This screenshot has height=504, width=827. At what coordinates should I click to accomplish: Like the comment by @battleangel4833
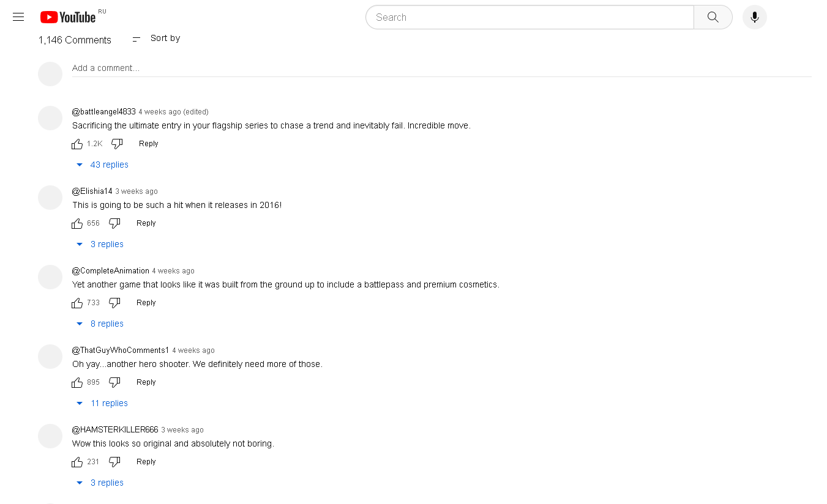click(77, 144)
